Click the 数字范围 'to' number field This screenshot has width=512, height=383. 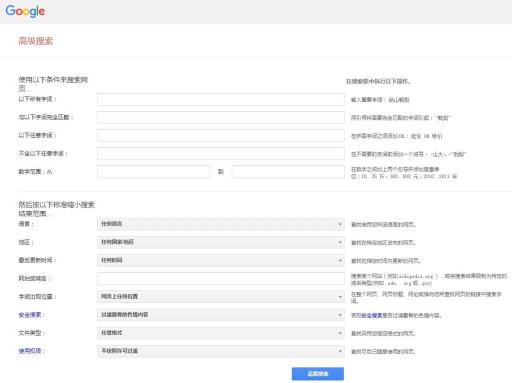(x=288, y=172)
